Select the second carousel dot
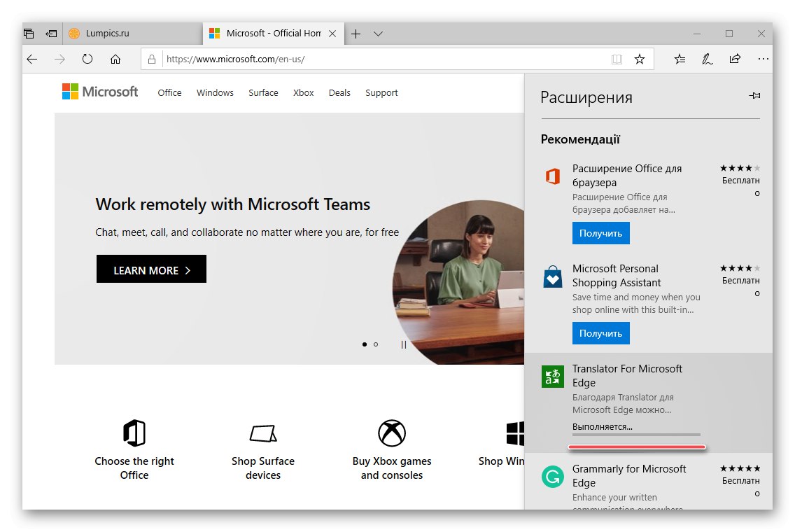795x532 pixels. click(x=376, y=344)
